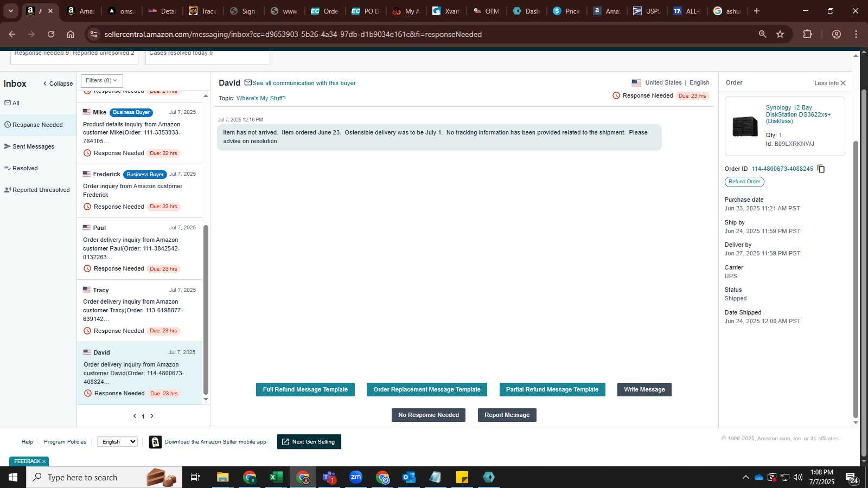The image size is (868, 488).
Task: Launch Excel from the taskbar
Action: [276, 477]
